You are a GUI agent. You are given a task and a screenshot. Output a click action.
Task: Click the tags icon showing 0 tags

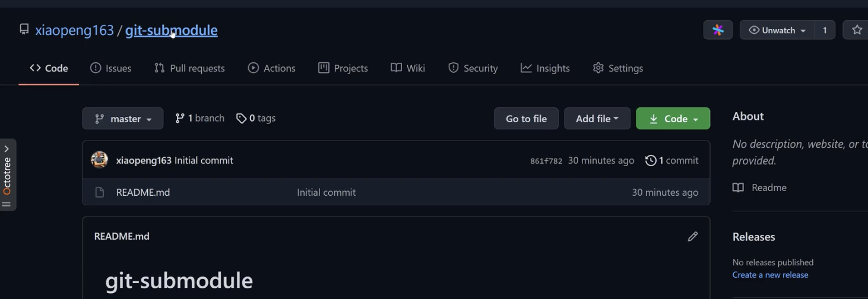pyautogui.click(x=241, y=119)
